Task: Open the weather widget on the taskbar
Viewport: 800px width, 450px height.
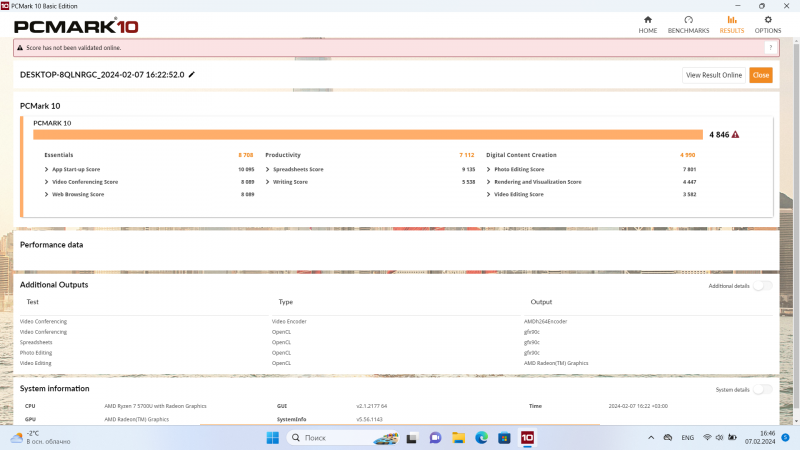Action: (41, 438)
